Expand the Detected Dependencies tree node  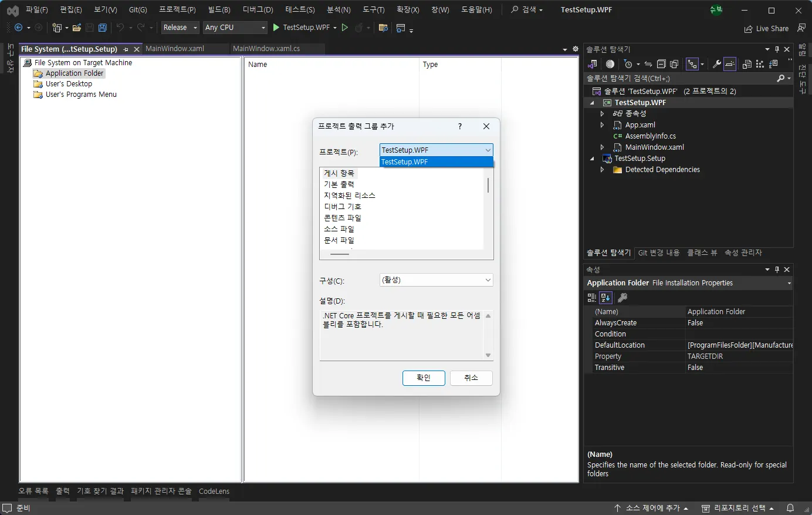point(602,170)
